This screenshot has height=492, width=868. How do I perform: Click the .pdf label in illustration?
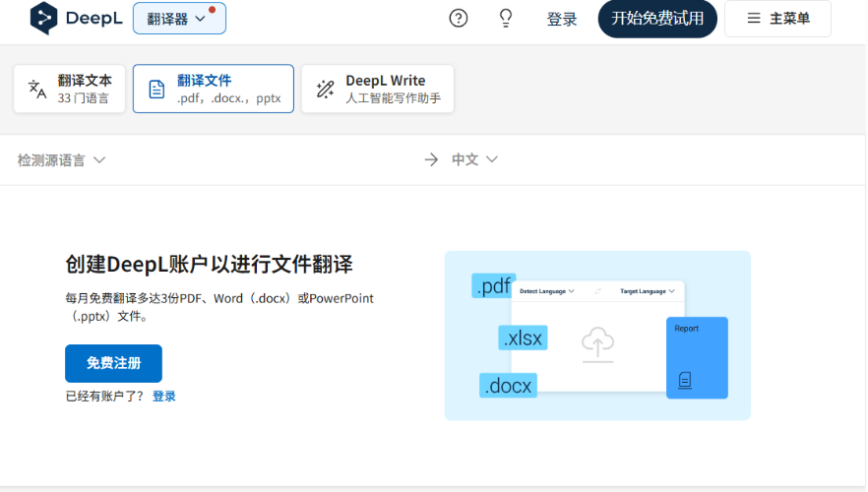pyautogui.click(x=493, y=285)
